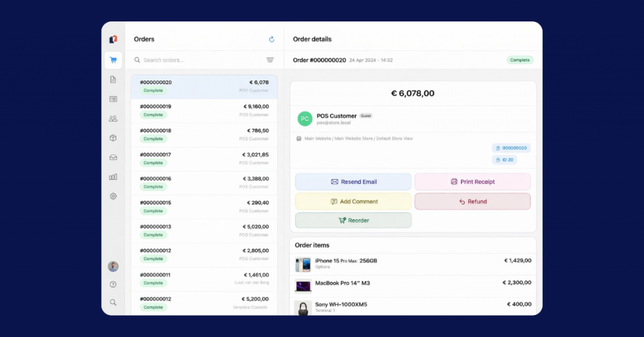Click the magnifier icon at sidebar bottom
644x337 pixels.
pyautogui.click(x=113, y=302)
